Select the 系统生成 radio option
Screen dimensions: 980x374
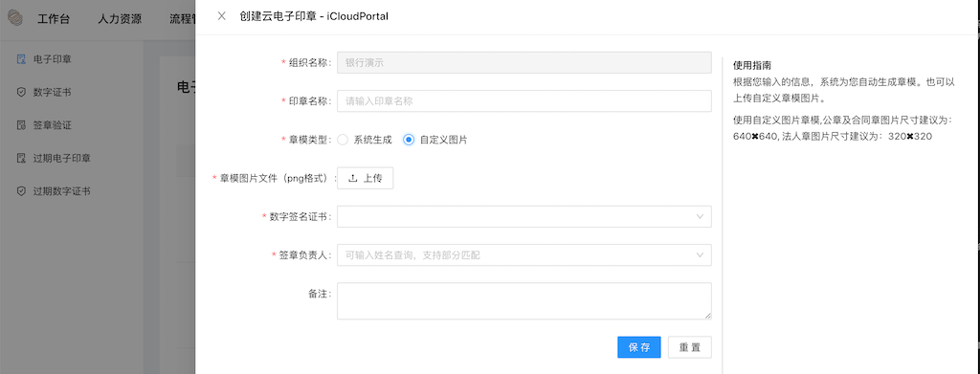tap(343, 140)
